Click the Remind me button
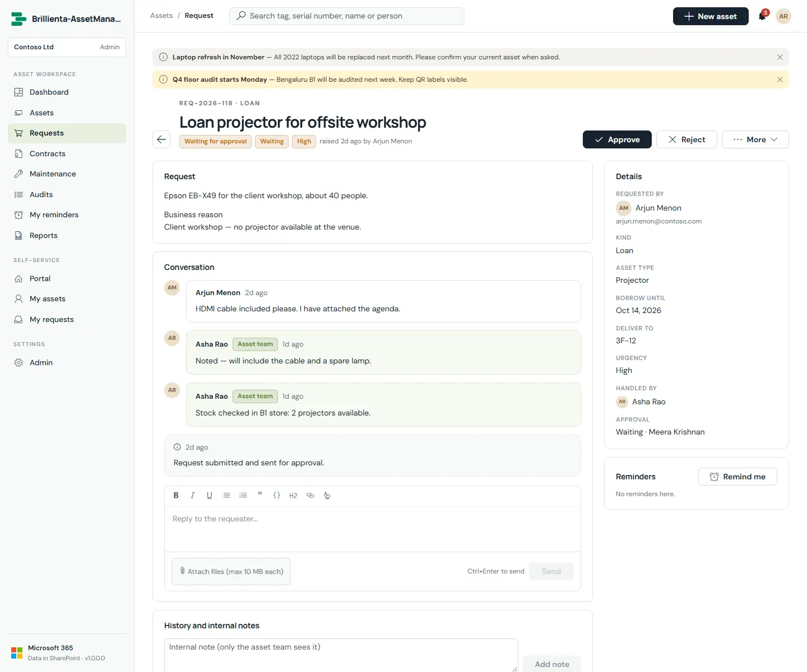Image resolution: width=807 pixels, height=672 pixels. pos(738,477)
